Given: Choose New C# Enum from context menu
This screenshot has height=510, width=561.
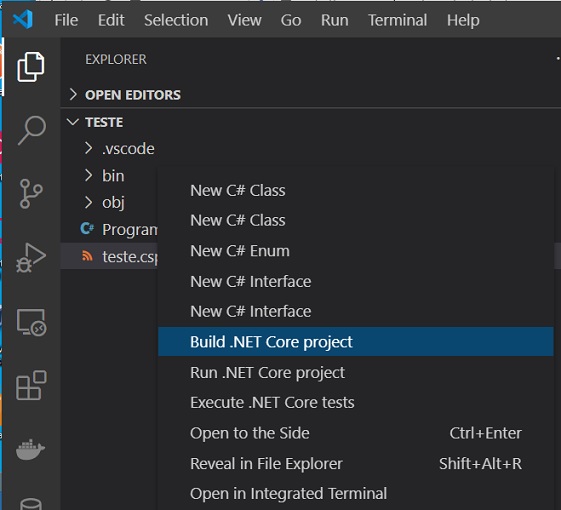Looking at the screenshot, I should point(356,251).
